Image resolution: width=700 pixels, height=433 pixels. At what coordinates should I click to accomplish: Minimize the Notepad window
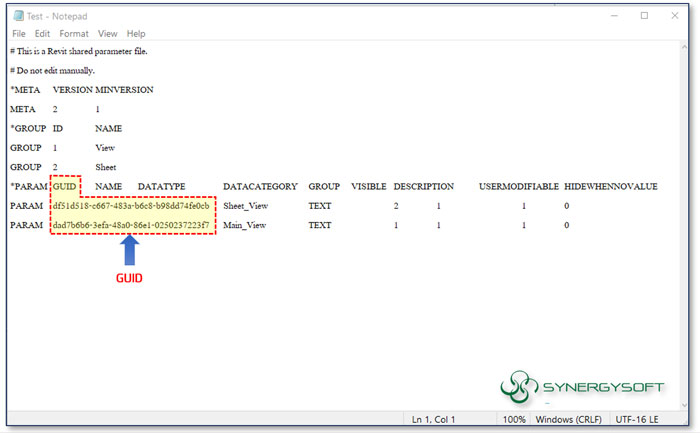[x=614, y=16]
